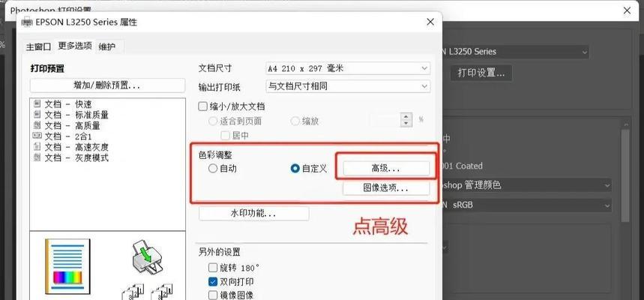
Task: Click the 文档 - 快速 preset text
Action: 68,104
